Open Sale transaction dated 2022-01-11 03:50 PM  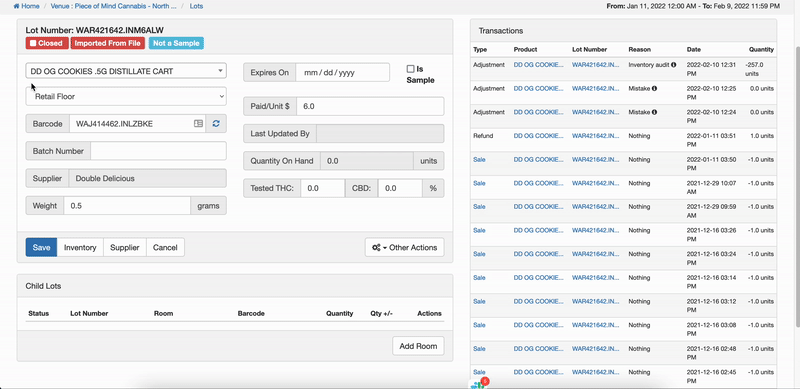(x=479, y=159)
